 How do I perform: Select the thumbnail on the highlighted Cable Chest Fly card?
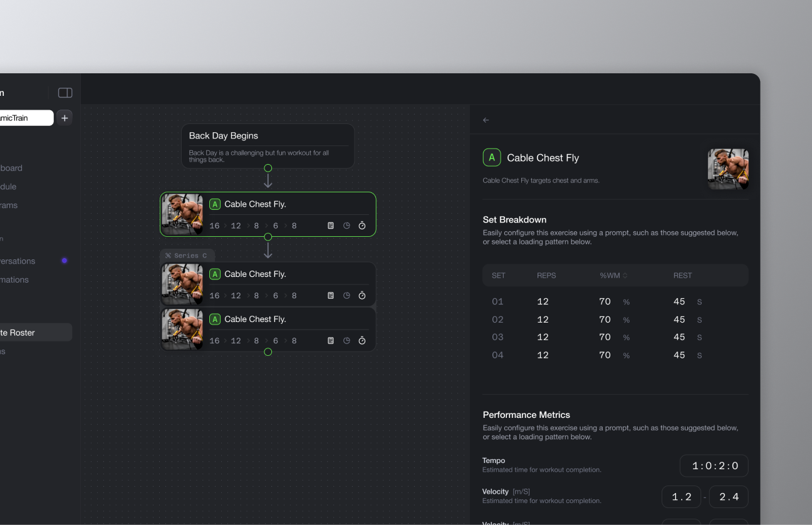(x=182, y=214)
